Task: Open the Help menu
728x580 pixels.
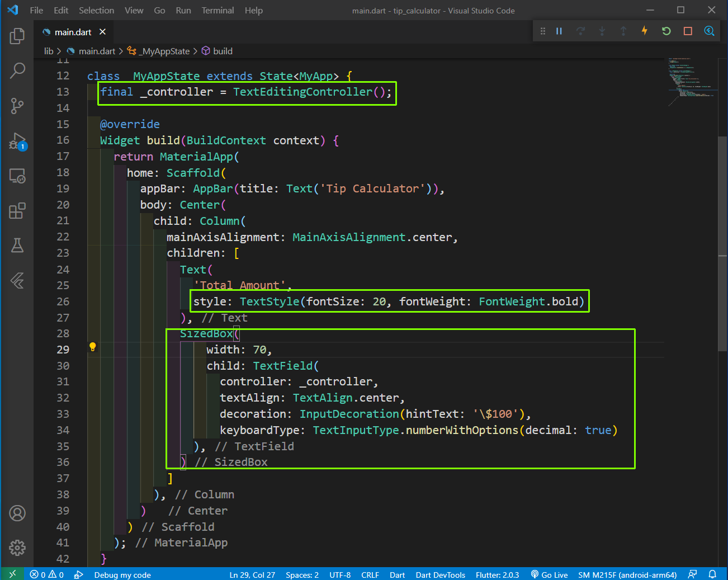Action: click(x=253, y=10)
